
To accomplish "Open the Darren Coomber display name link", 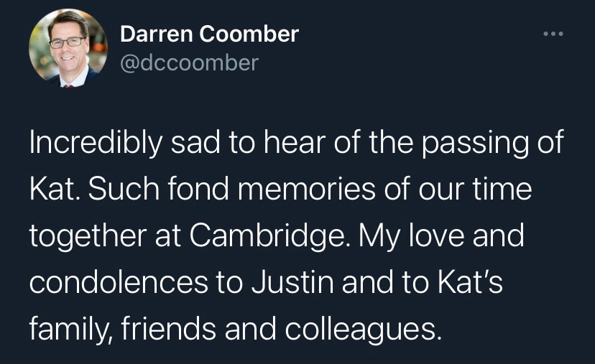I will 208,33.
